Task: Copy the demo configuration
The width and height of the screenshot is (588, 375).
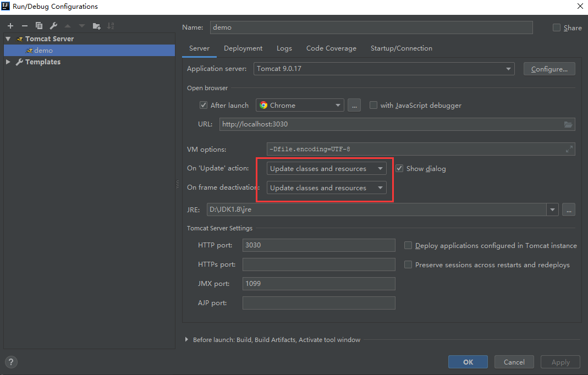Action: (39, 25)
